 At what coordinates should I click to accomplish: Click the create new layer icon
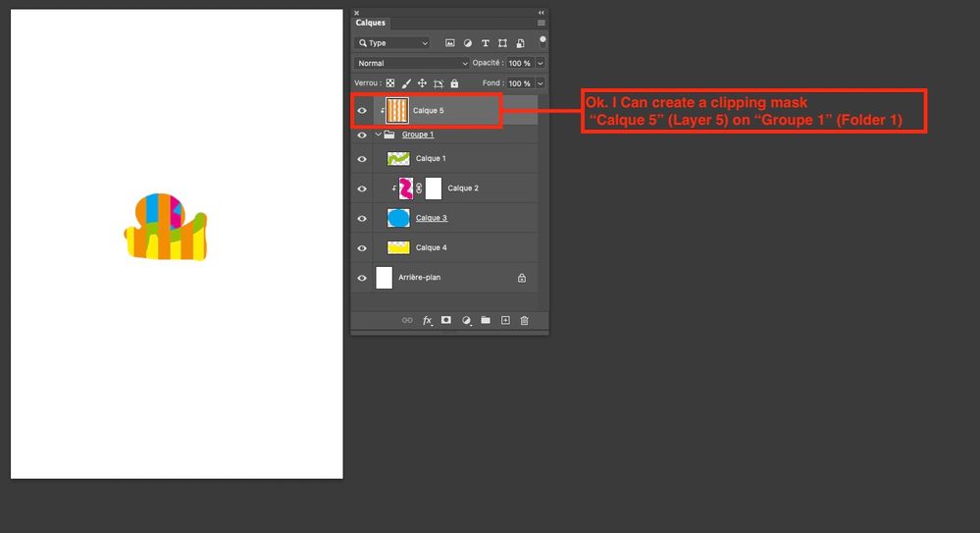pos(505,320)
